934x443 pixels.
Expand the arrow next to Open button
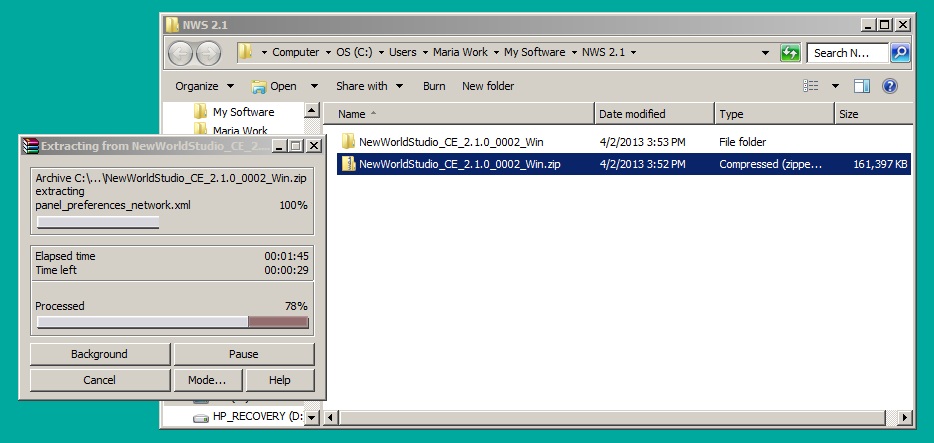[x=315, y=86]
